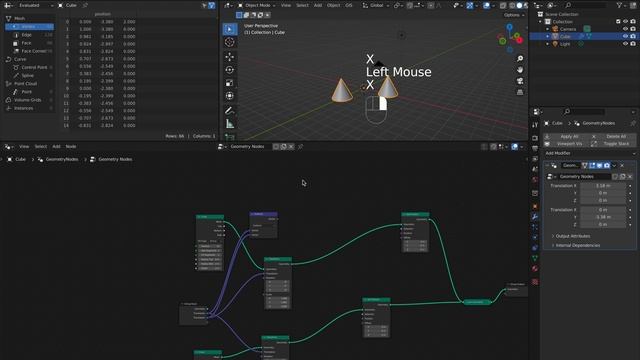Image resolution: width=640 pixels, height=360 pixels.
Task: Open the viewport Select menu
Action: coord(302,5)
